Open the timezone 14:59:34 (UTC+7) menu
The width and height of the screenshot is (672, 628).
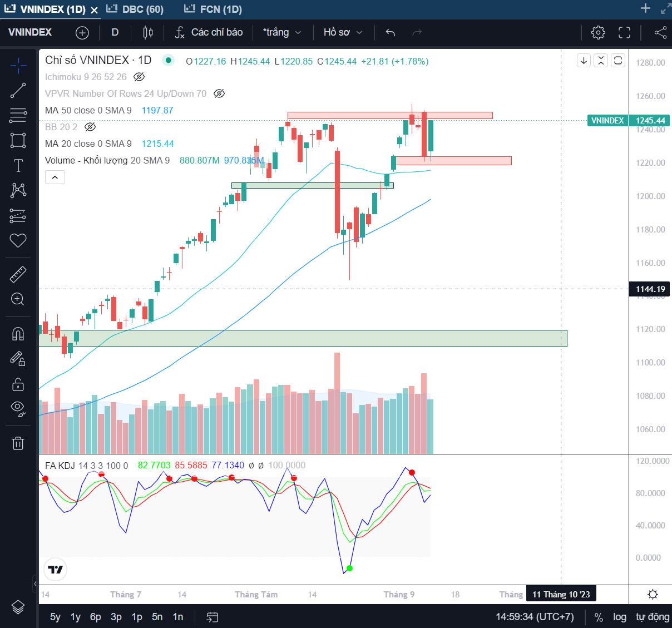535,617
